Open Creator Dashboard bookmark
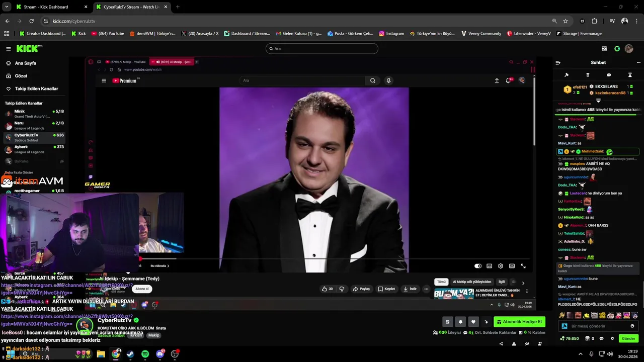 coord(43,34)
